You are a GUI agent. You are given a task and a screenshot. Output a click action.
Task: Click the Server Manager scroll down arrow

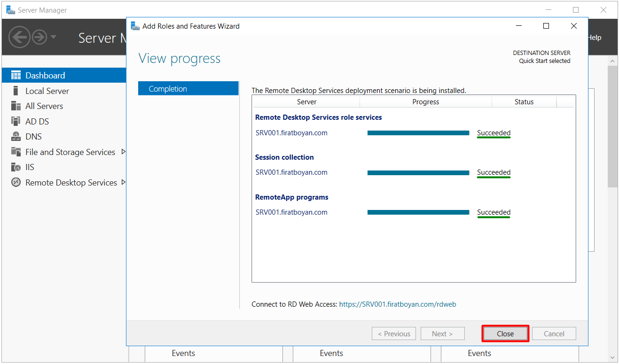tap(612, 357)
